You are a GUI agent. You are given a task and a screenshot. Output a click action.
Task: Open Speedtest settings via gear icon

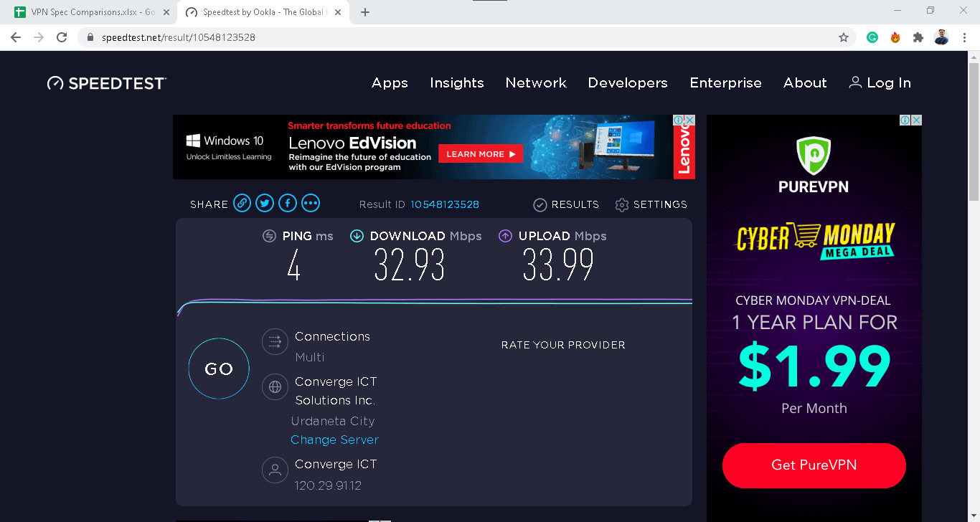(621, 204)
